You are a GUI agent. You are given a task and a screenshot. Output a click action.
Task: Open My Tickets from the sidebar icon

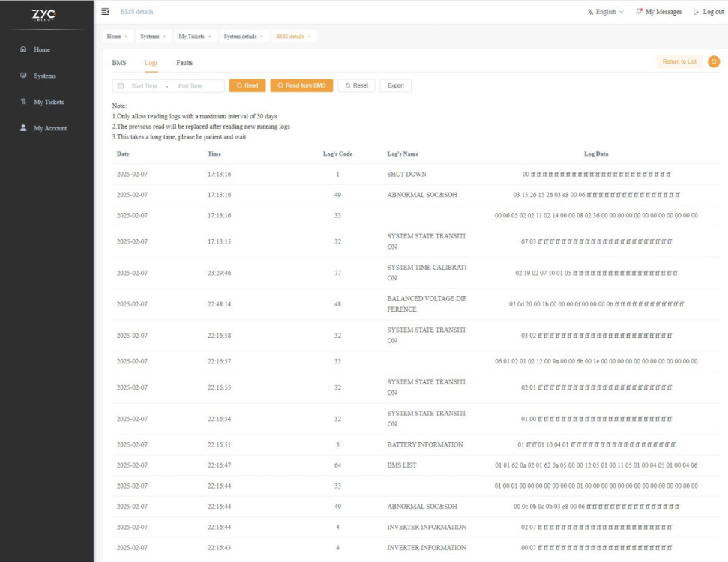[24, 102]
